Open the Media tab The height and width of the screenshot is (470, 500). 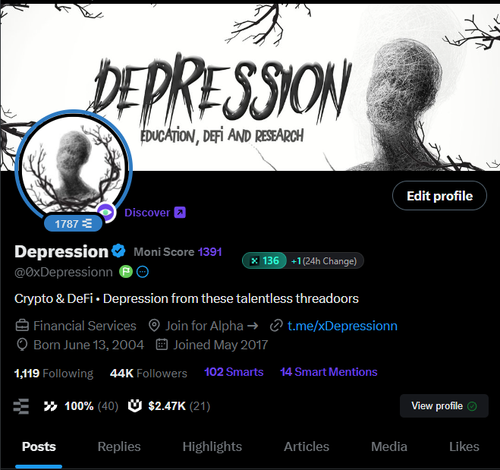(x=389, y=446)
